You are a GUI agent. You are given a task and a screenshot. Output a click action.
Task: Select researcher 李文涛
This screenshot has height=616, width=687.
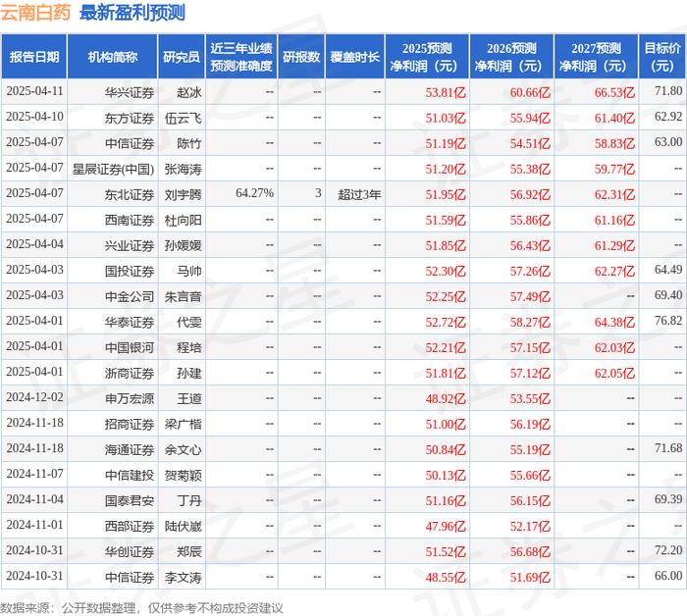point(184,577)
